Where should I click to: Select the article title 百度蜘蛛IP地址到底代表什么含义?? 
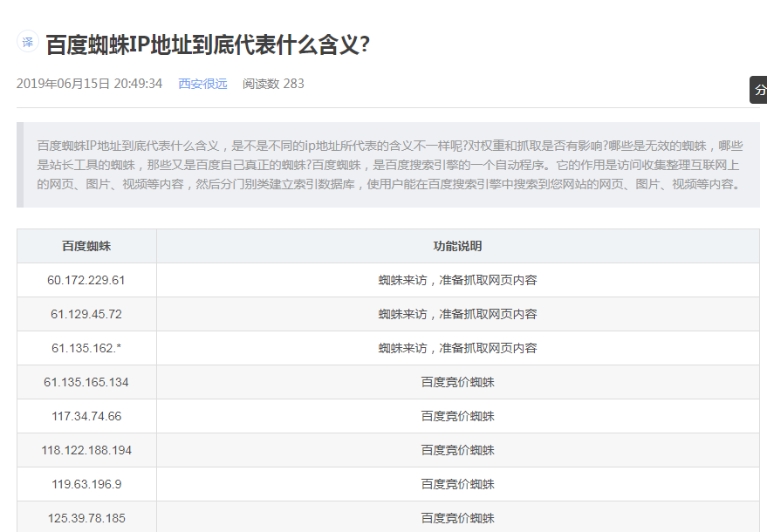[x=208, y=45]
